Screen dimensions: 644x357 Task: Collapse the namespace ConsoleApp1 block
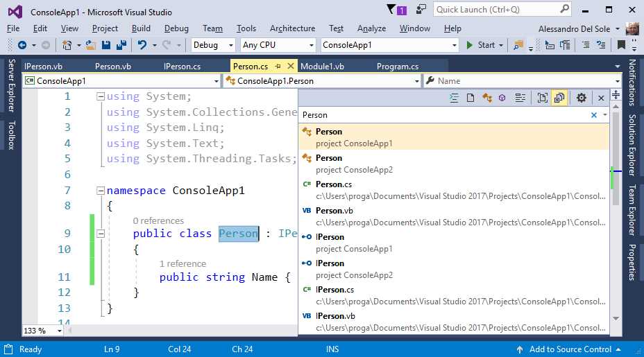pyautogui.click(x=100, y=191)
